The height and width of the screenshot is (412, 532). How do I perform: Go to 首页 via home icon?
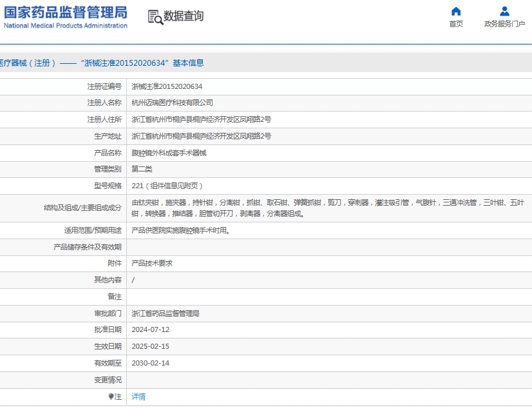click(x=456, y=12)
